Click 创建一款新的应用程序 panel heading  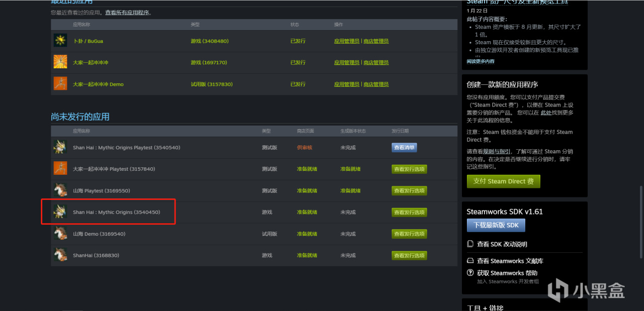502,84
